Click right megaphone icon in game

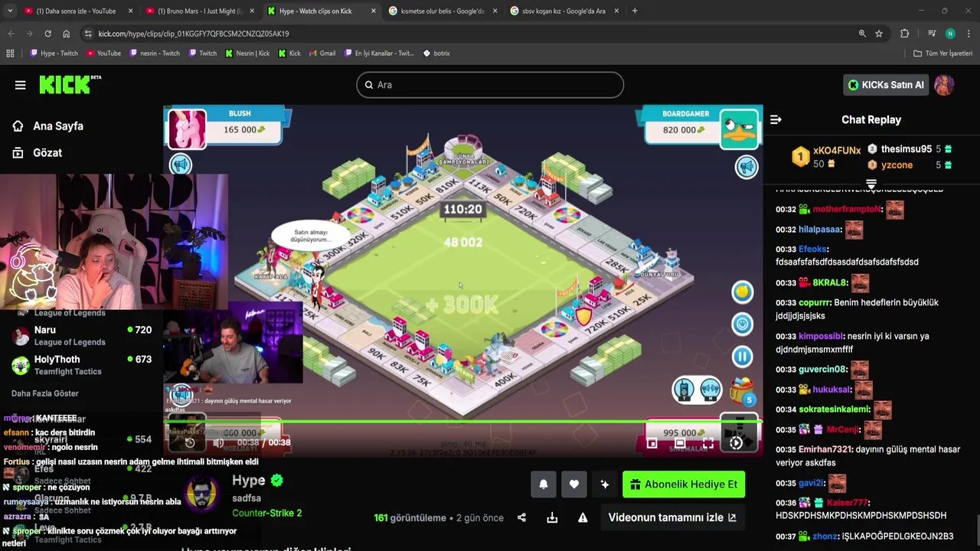[x=746, y=167]
